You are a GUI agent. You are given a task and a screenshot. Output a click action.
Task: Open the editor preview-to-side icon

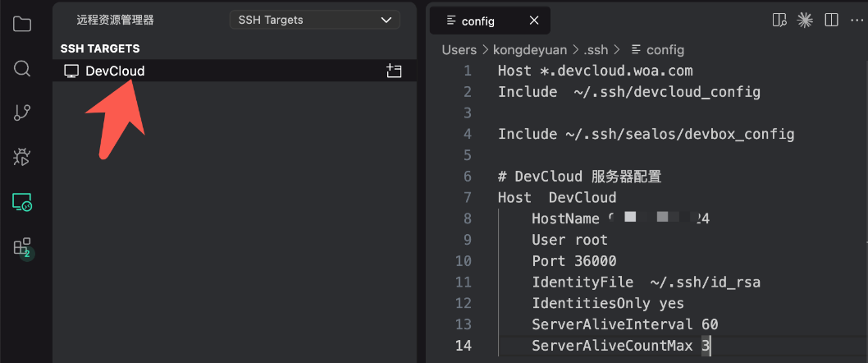779,20
